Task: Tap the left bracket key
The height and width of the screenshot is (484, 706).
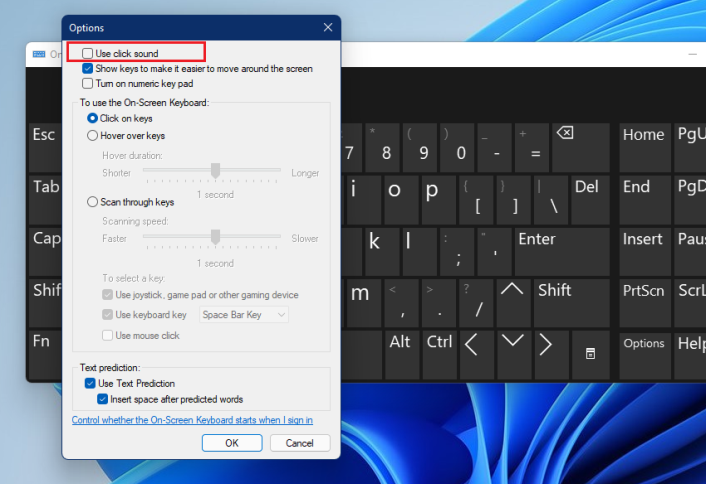Action: coord(476,200)
